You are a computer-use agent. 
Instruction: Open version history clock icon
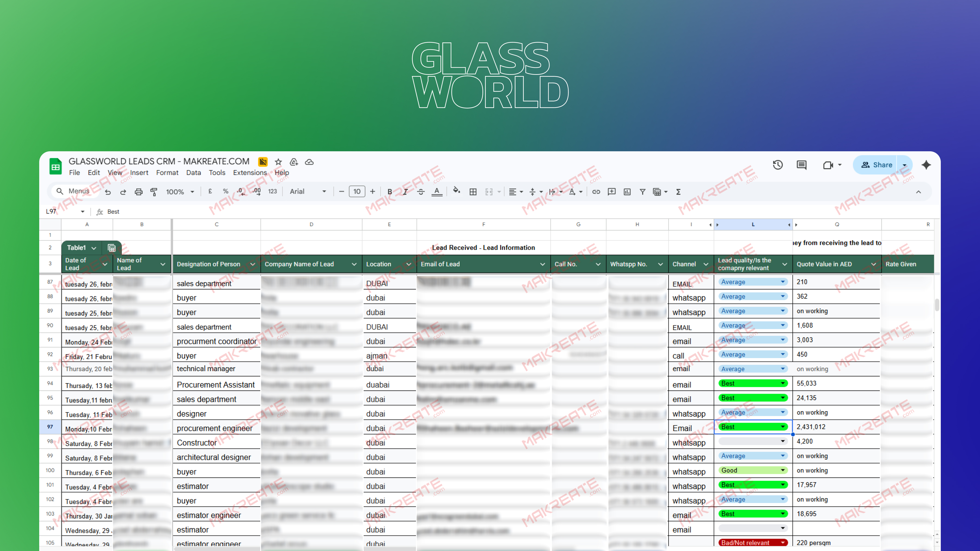pos(778,165)
